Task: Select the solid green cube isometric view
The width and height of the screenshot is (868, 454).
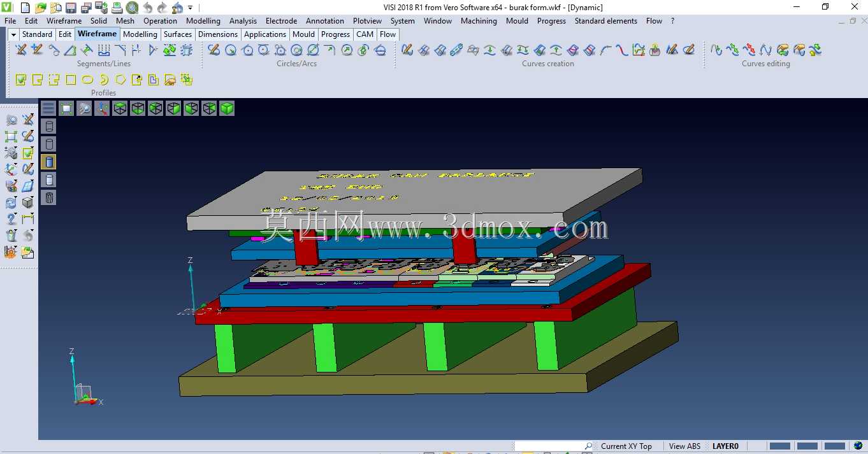Action: (x=227, y=108)
